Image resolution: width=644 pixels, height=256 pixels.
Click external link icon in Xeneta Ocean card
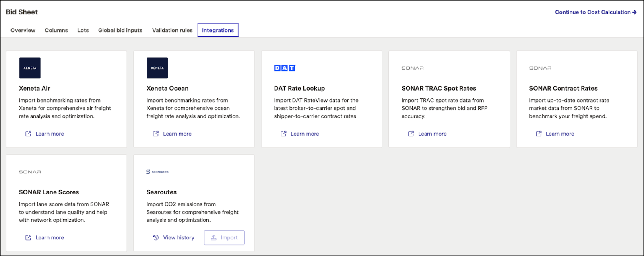point(156,134)
